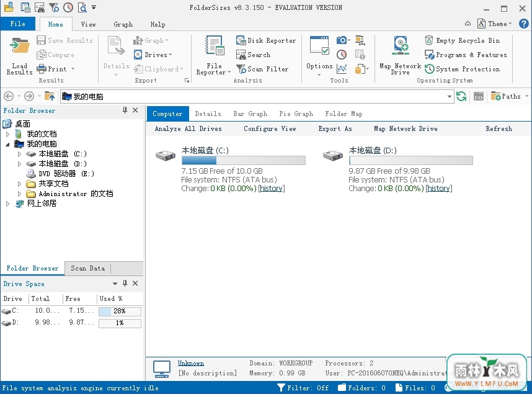Open the Print dropdown arrow
The width and height of the screenshot is (532, 394).
[73, 69]
